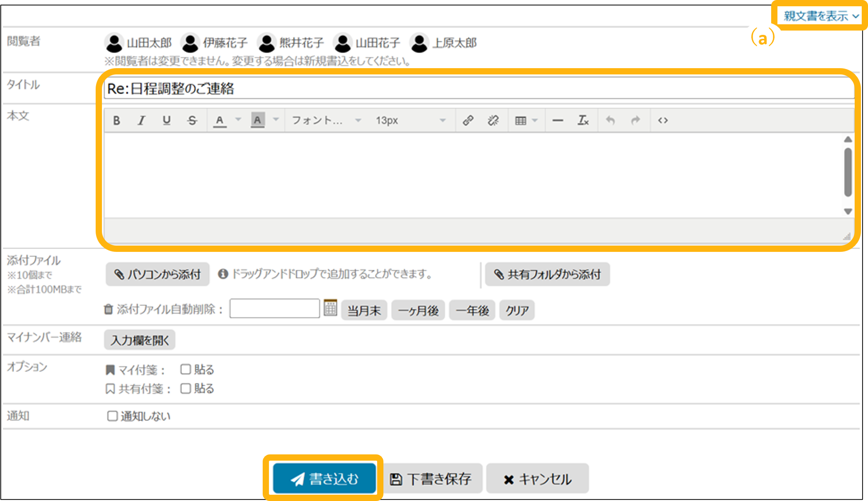Expand 親文書を表示 at top right
This screenshot has width=868, height=501.
(821, 16)
